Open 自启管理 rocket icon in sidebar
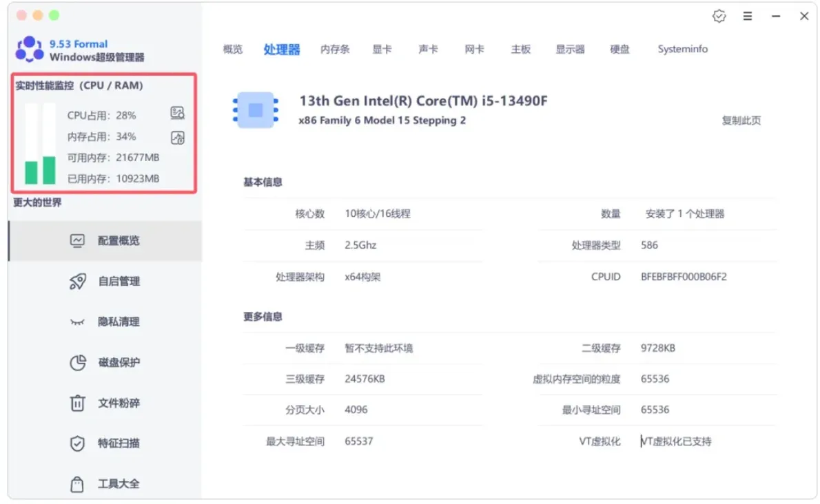Viewport: 820px width, 504px height. point(77,281)
